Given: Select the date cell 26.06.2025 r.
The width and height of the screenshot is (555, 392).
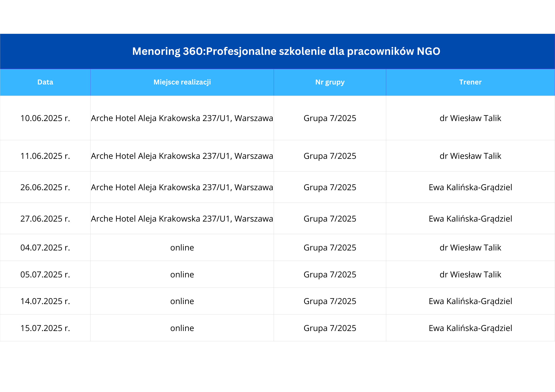Looking at the screenshot, I should click(x=45, y=187).
